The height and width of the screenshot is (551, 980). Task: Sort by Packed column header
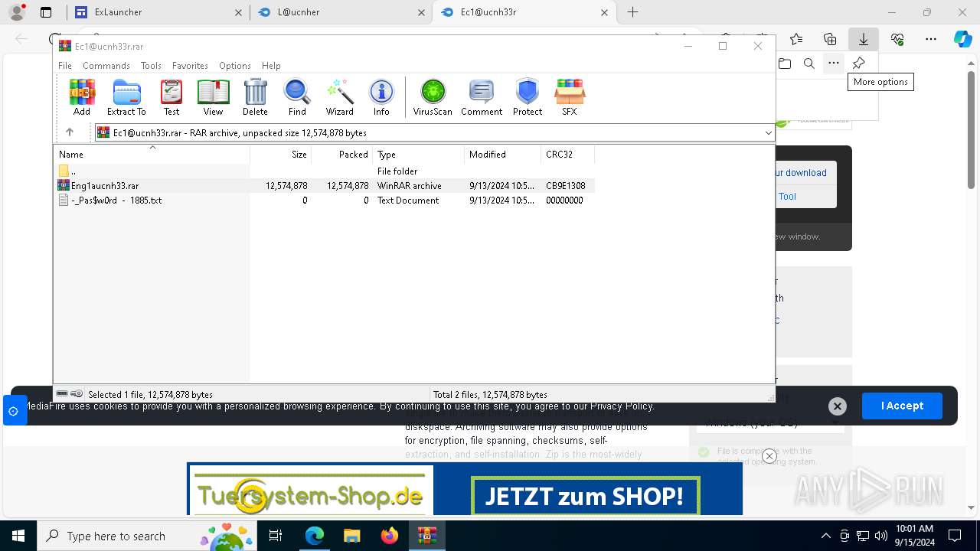tap(341, 154)
